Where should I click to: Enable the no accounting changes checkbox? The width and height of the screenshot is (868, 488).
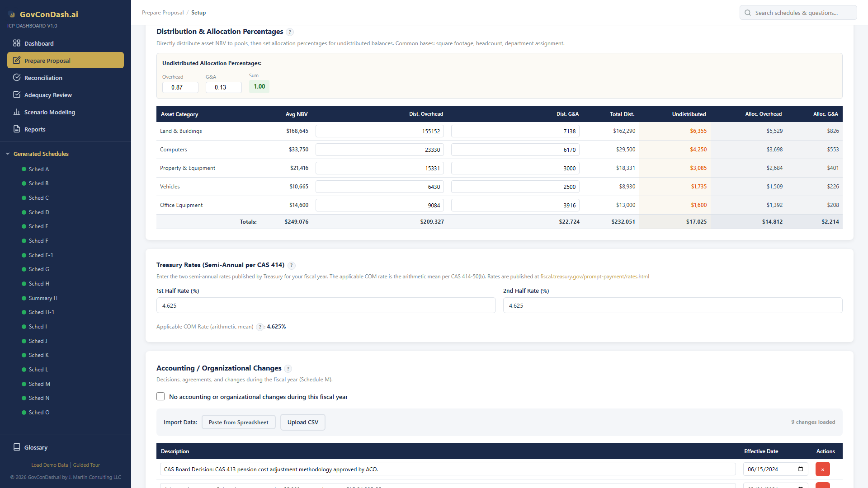pos(160,396)
